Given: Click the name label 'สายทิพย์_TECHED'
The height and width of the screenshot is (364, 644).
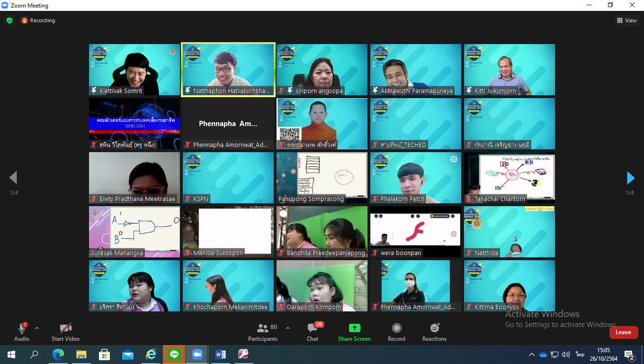Looking at the screenshot, I should click(x=403, y=145).
